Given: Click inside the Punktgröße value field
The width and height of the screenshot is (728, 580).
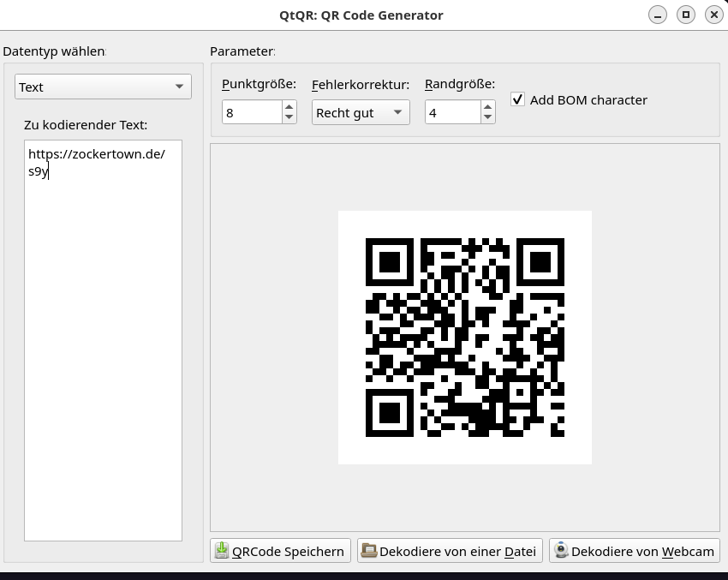Looking at the screenshot, I should (252, 112).
